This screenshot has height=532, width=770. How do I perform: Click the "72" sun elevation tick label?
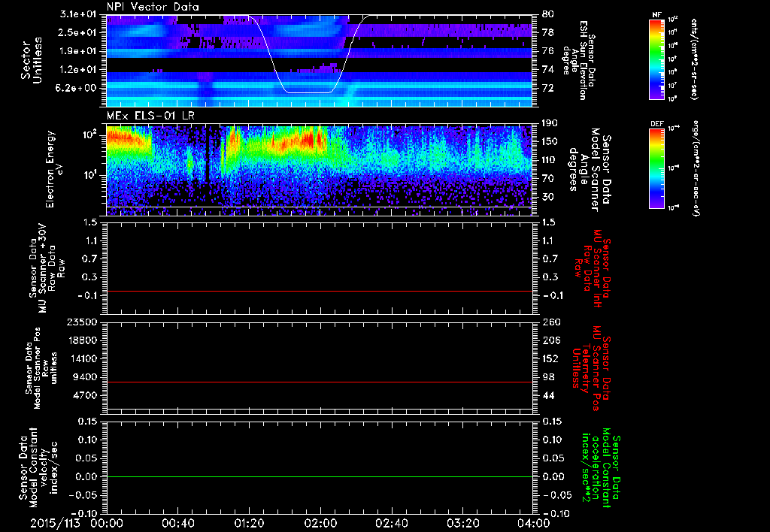click(547, 88)
